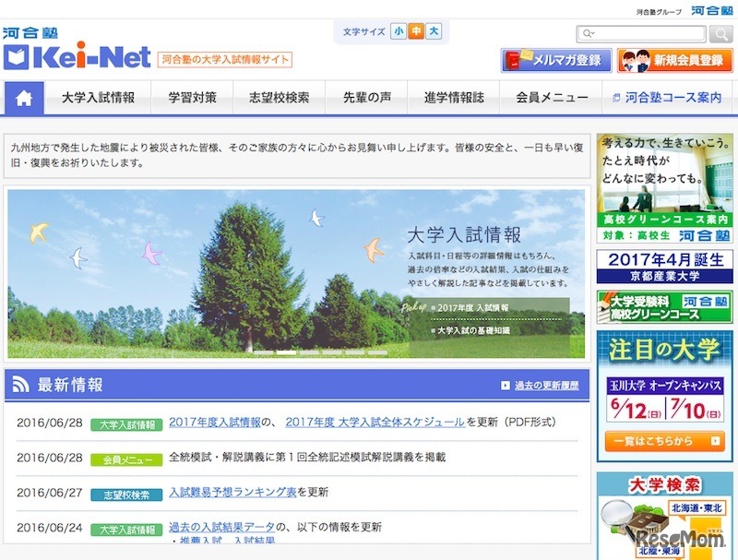Click the 大学入試情報 tag on 2016/06/24 row

point(126,530)
